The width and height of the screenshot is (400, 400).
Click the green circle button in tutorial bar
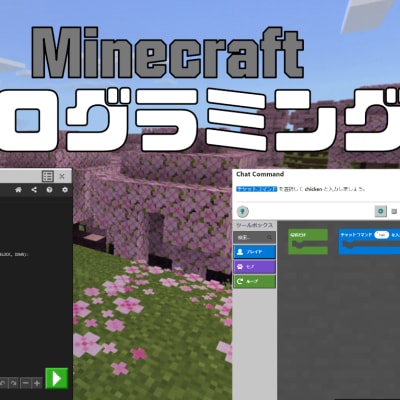coord(381,211)
